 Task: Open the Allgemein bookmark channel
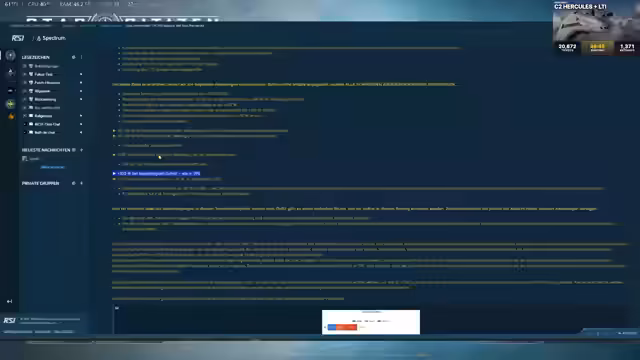click(x=42, y=91)
